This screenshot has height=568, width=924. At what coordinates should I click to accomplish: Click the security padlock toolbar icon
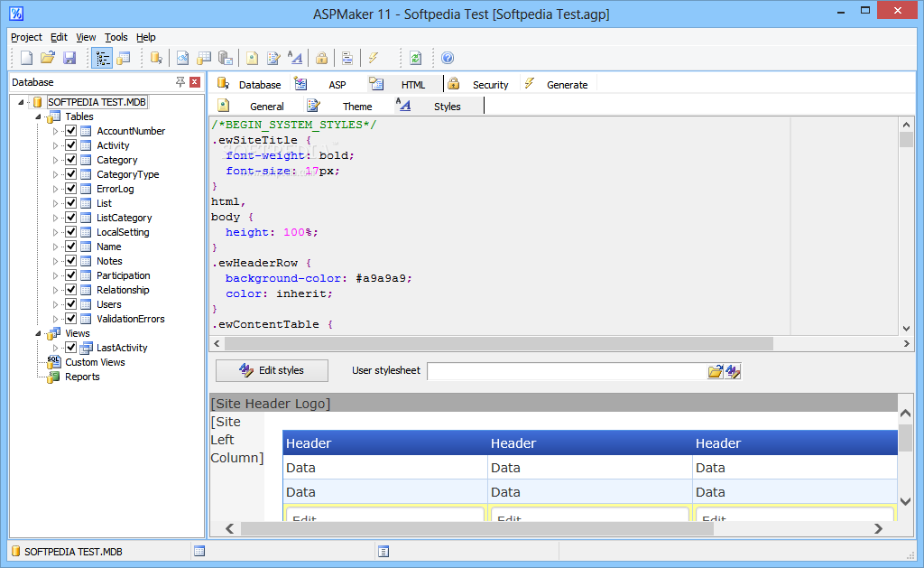(x=322, y=58)
